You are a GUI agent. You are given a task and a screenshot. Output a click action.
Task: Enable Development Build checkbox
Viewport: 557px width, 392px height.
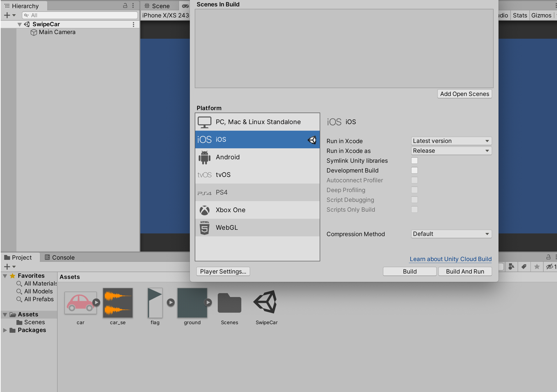point(414,170)
